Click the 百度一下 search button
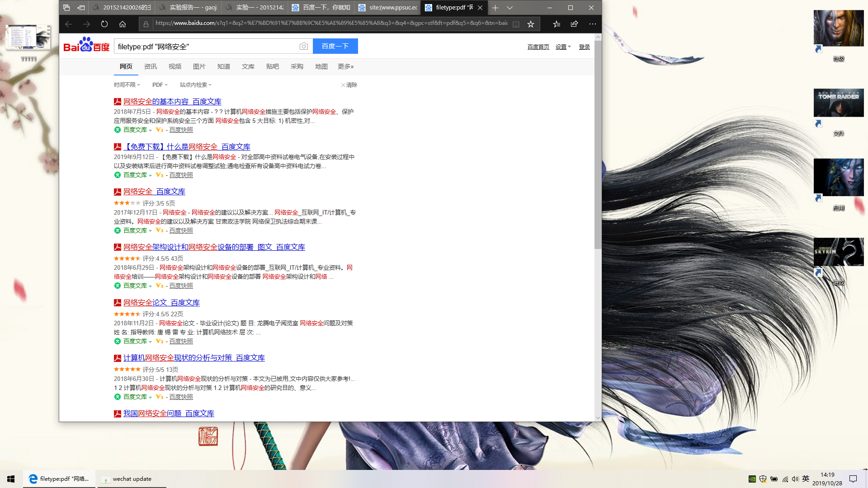Viewport: 868px width, 488px height. point(335,46)
